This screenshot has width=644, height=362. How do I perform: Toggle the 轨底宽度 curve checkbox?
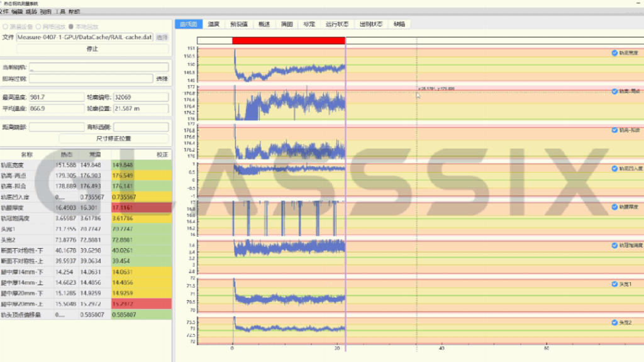(614, 53)
